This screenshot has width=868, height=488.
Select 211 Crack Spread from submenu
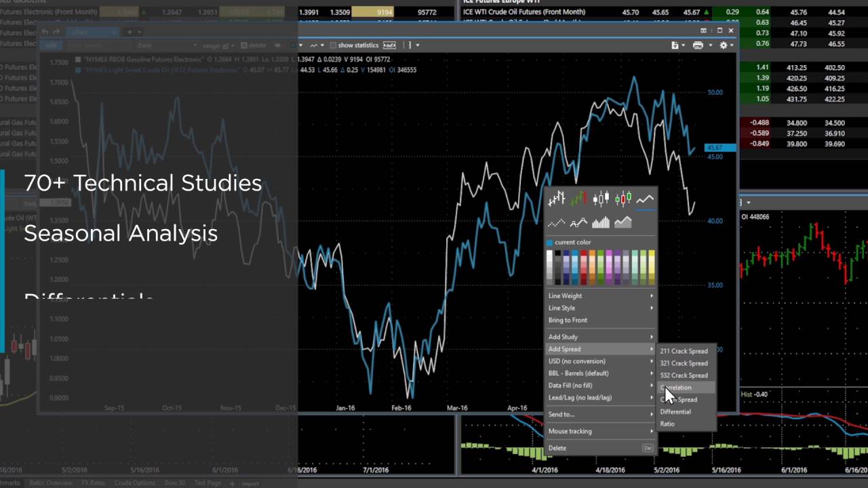pos(686,351)
